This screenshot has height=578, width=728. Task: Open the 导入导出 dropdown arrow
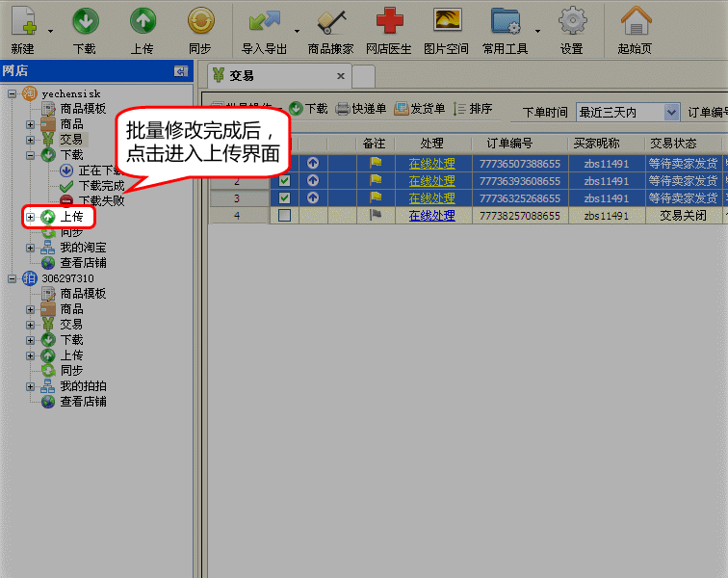pos(297,31)
